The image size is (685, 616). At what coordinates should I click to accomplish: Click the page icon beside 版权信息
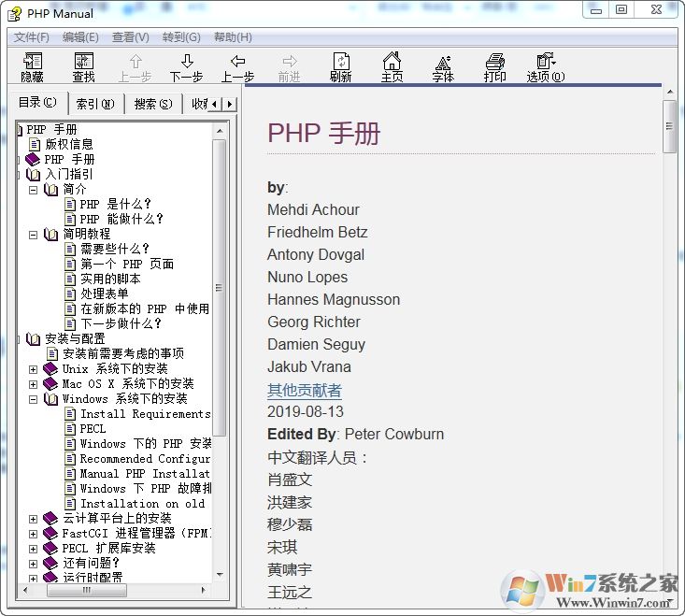click(35, 144)
